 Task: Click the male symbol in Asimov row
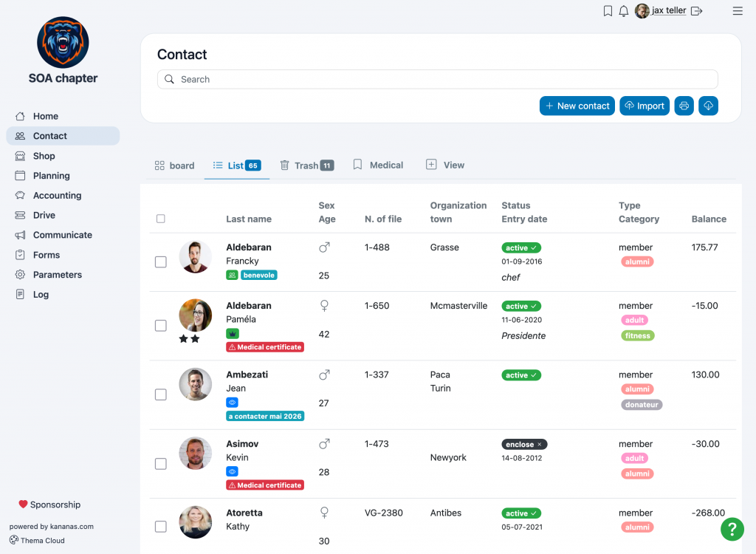(x=324, y=444)
